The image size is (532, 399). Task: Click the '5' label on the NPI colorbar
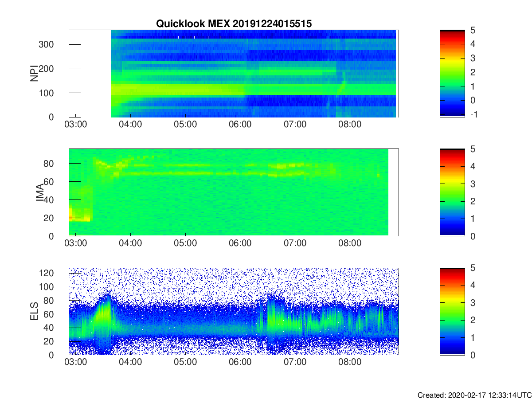[x=473, y=30]
